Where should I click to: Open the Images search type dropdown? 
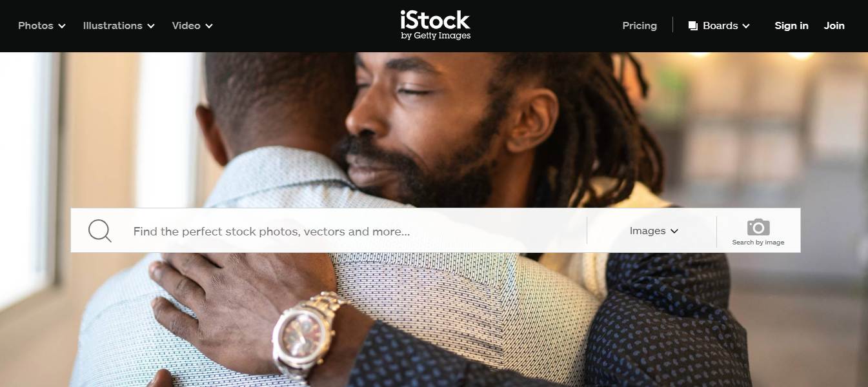click(x=654, y=231)
